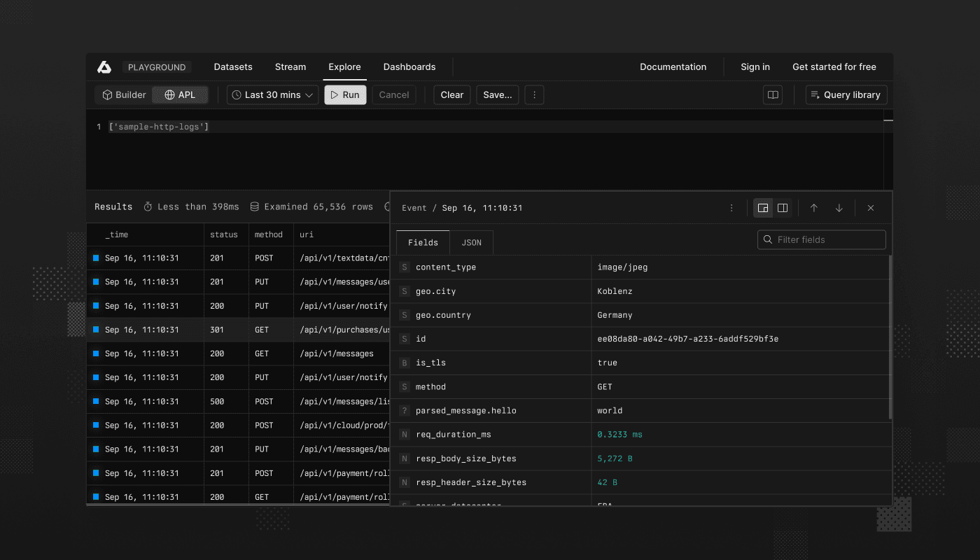The width and height of the screenshot is (980, 560).
Task: Open the split editor book icon in toolbar
Action: (x=771, y=94)
